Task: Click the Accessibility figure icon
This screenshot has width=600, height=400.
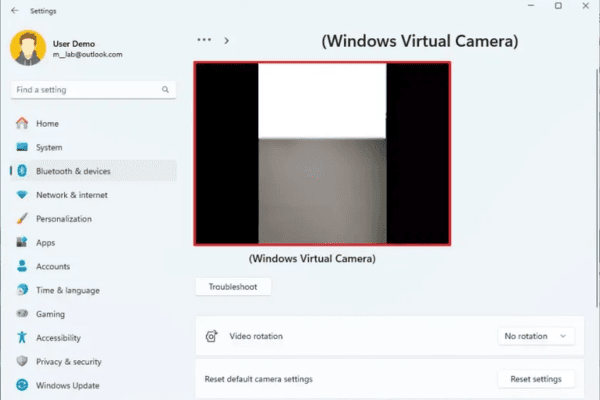Action: 22,337
